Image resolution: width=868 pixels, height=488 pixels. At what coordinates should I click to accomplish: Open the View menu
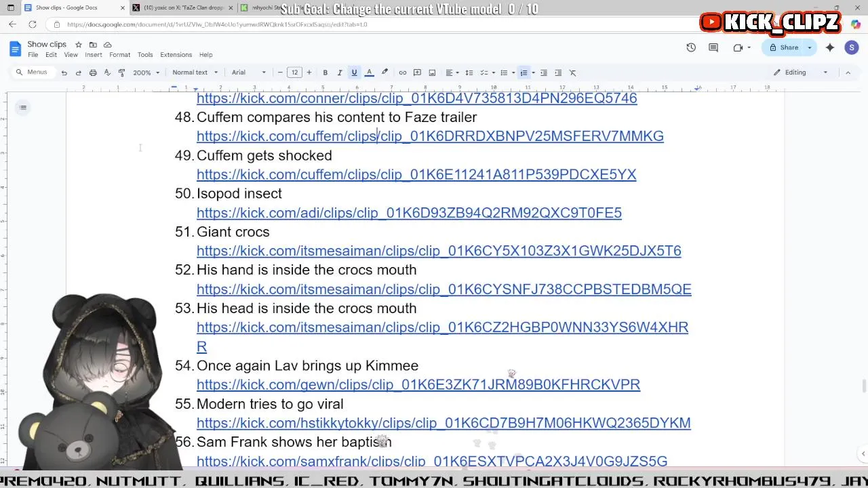71,55
